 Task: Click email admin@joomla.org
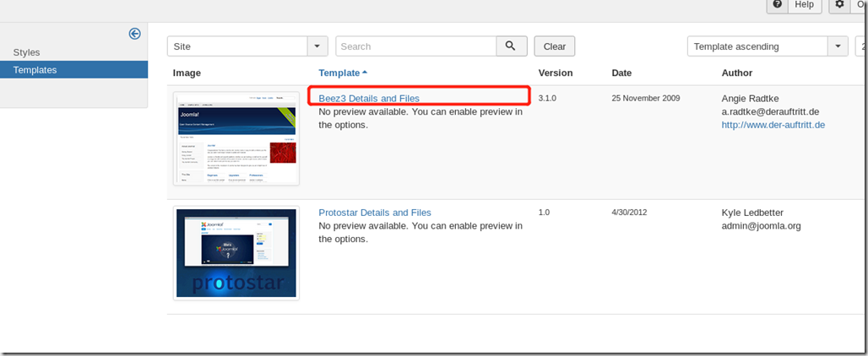761,226
